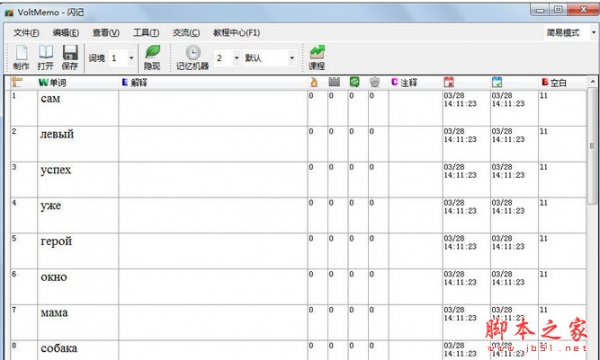Image resolution: width=600 pixels, height=360 pixels.
Task: Select the word cell "уже"
Action: [x=78, y=215]
